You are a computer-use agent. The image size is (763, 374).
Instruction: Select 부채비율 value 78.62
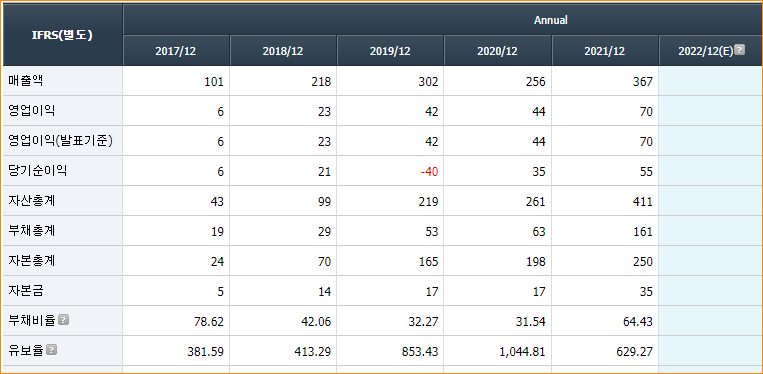pos(209,321)
